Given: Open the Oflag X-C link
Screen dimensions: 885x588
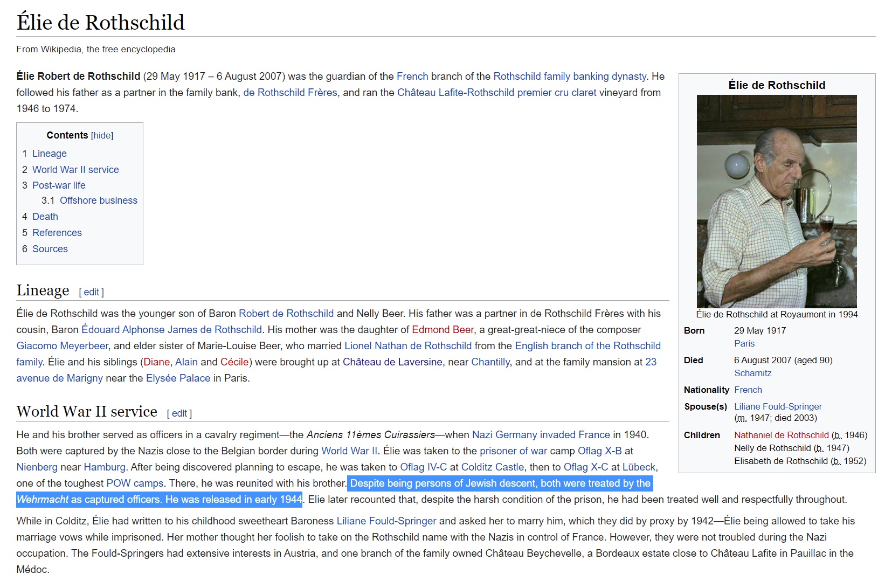Looking at the screenshot, I should tap(586, 467).
